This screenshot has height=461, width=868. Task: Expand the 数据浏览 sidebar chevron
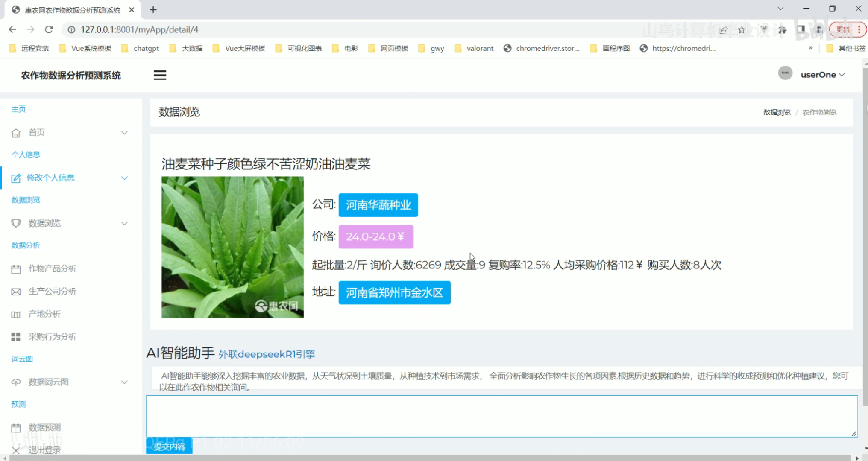pos(124,223)
